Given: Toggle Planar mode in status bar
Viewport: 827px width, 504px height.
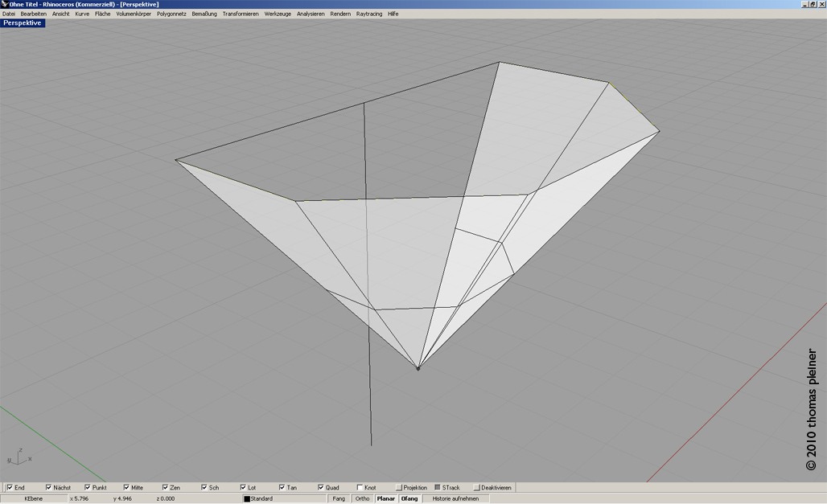Looking at the screenshot, I should 386,498.
